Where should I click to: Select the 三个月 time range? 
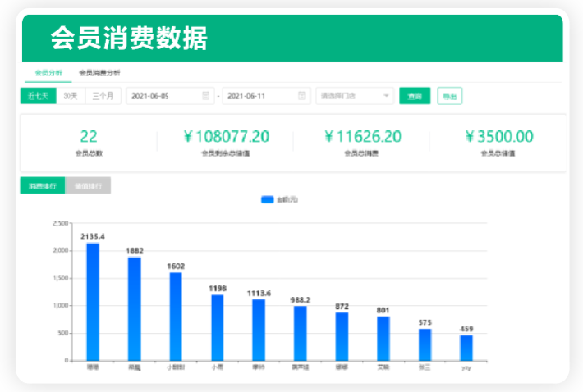(103, 96)
